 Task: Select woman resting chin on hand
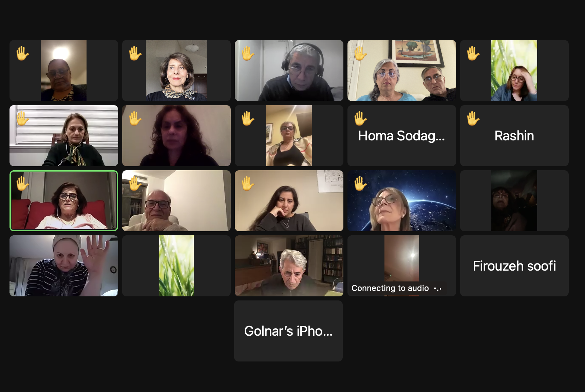coord(289,201)
